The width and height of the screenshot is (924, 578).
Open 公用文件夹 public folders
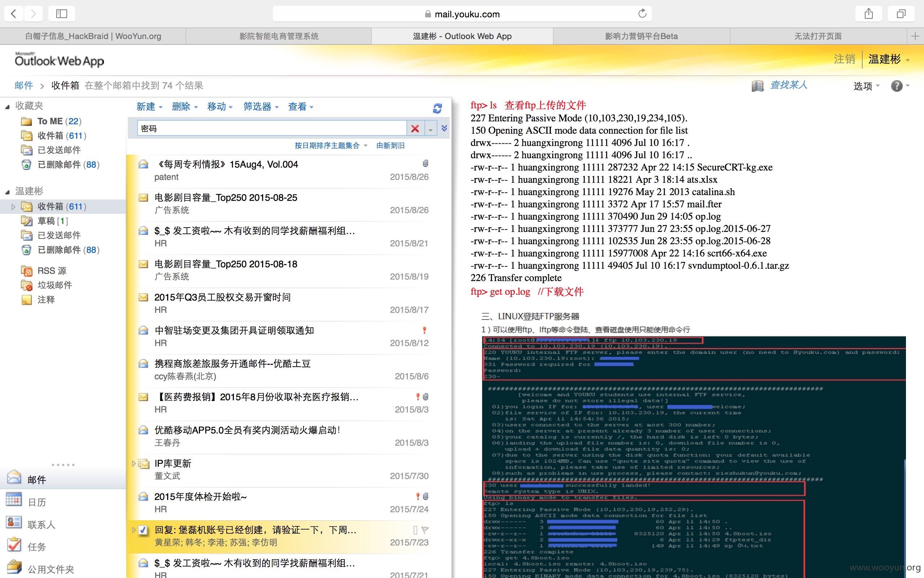(62, 569)
